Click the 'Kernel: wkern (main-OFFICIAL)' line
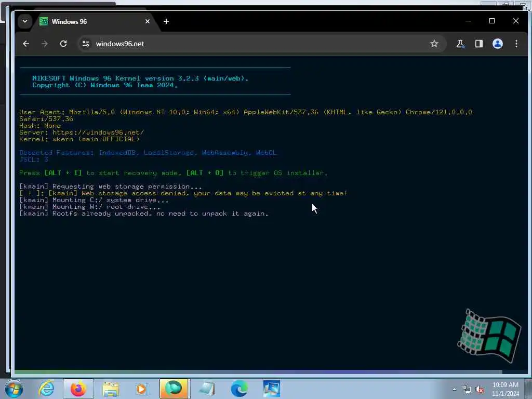Screen dimensions: 532x399 pyautogui.click(x=79, y=139)
